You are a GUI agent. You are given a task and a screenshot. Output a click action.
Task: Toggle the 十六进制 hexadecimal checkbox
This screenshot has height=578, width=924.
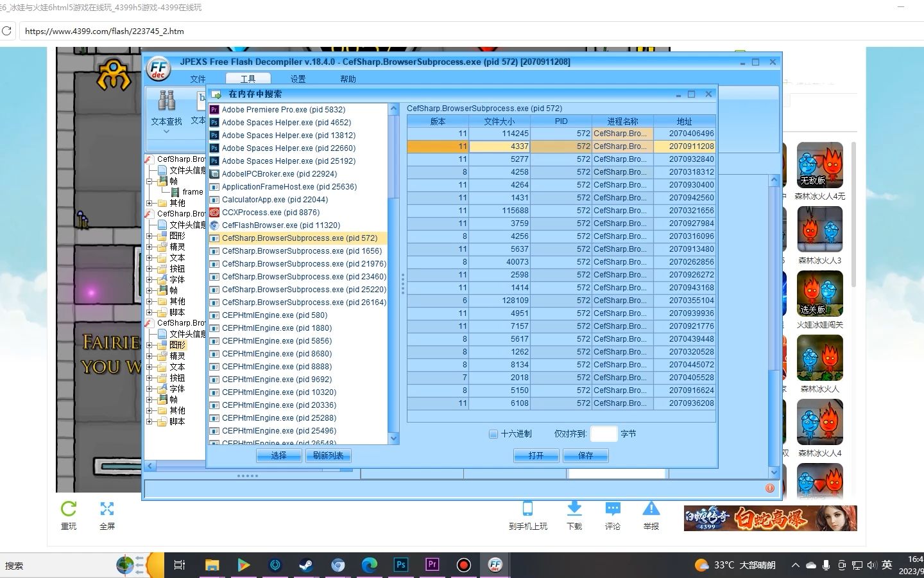tap(493, 434)
